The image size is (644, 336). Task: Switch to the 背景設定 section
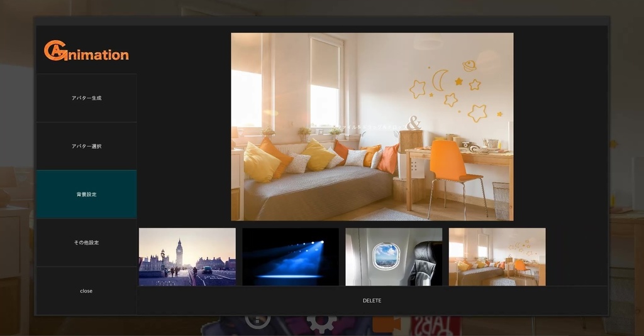86,195
